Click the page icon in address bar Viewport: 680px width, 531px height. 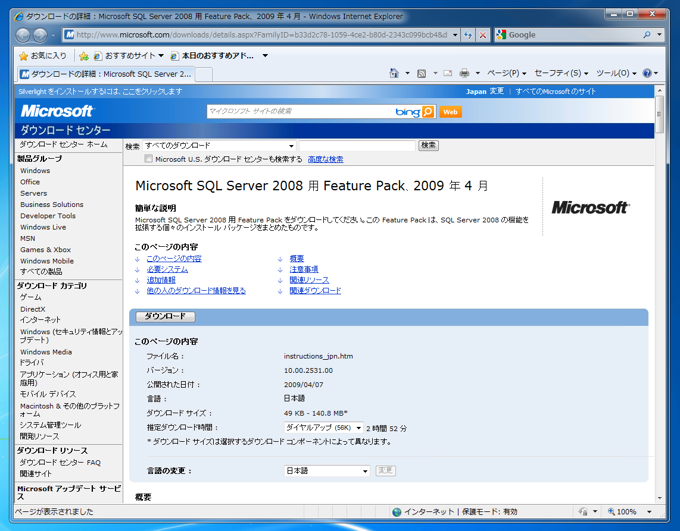pyautogui.click(x=69, y=35)
